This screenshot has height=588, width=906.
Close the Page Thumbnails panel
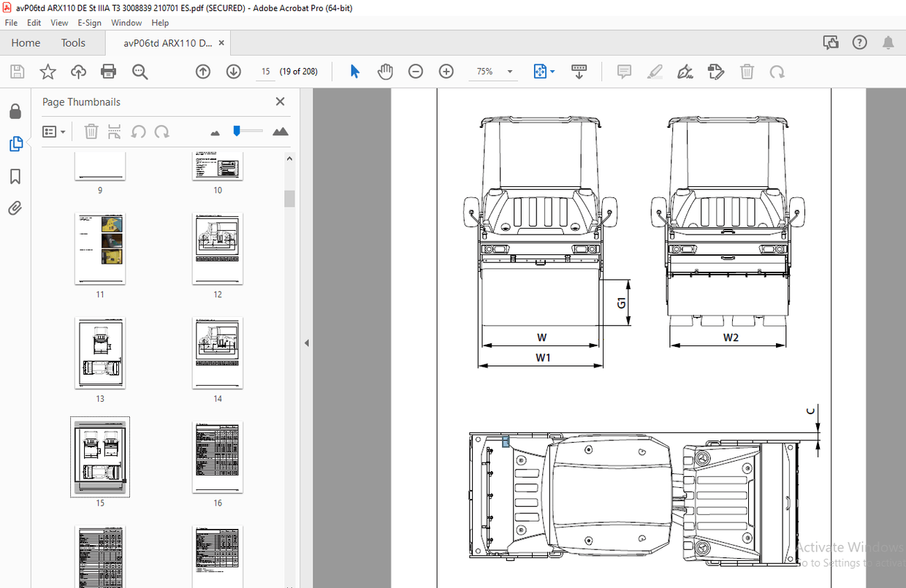pos(280,102)
